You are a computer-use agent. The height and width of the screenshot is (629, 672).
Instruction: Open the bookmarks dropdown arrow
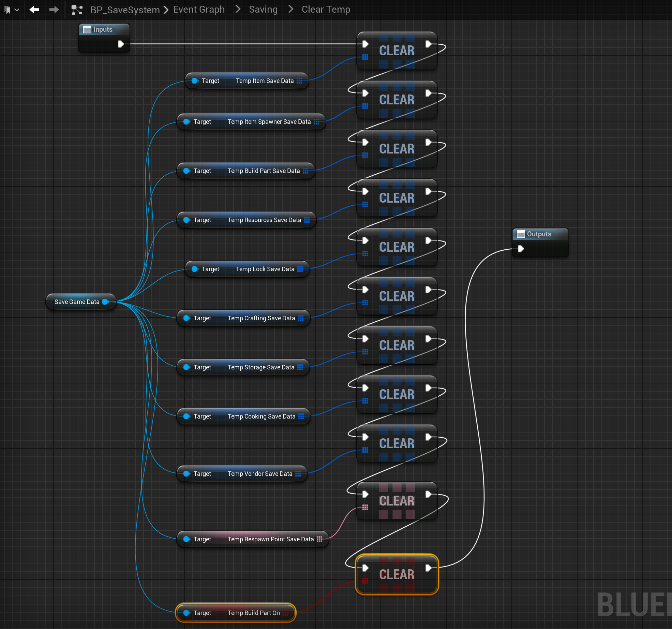click(x=17, y=10)
